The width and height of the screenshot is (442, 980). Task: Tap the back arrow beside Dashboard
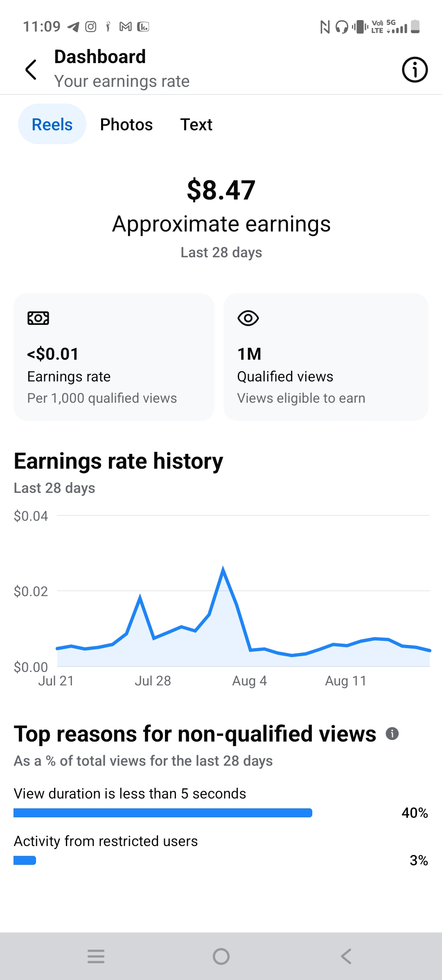[x=31, y=70]
